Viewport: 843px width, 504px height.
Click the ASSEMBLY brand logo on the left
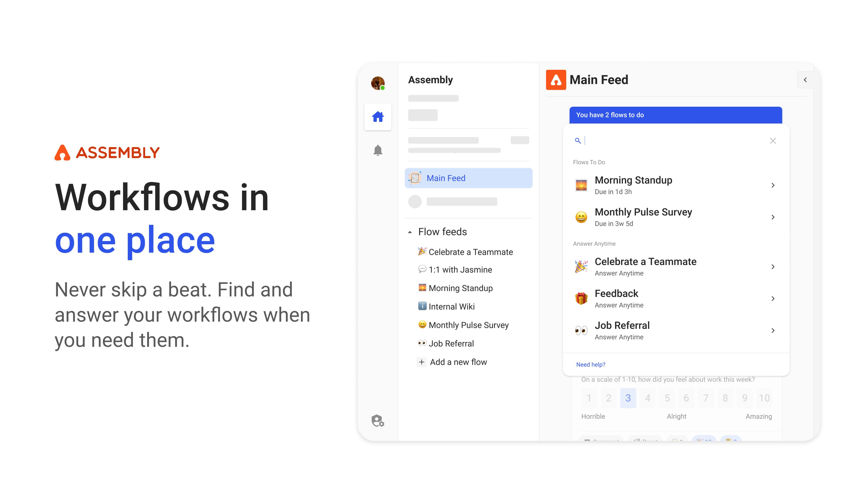tap(107, 153)
